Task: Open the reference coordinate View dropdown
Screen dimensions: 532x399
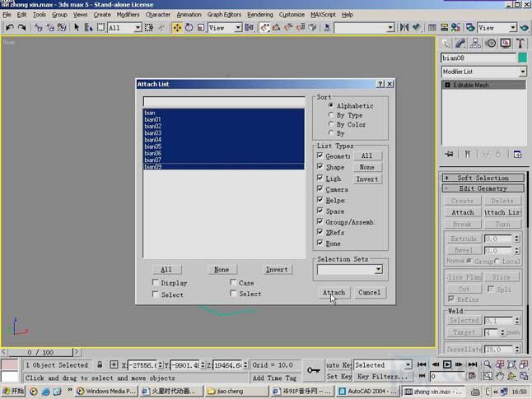Action: point(239,27)
